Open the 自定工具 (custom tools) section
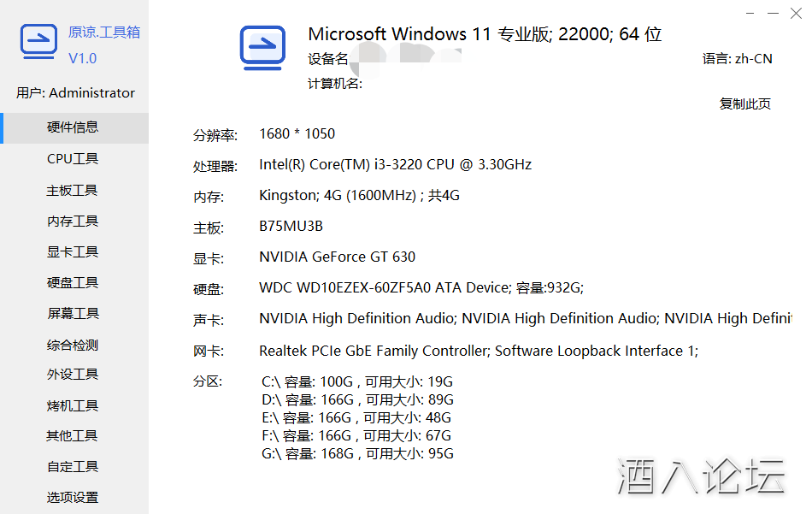 point(72,466)
